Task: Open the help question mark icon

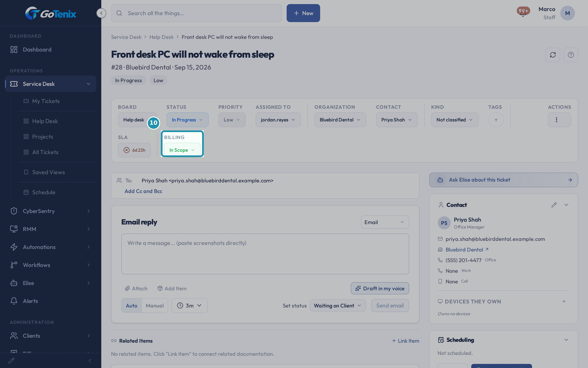Action: (x=571, y=55)
